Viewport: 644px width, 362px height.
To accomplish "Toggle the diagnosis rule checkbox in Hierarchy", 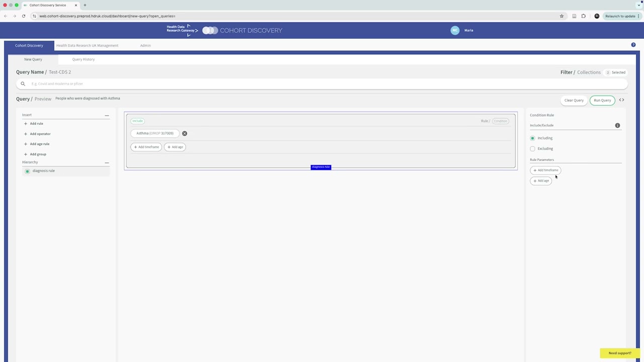I will tap(27, 171).
